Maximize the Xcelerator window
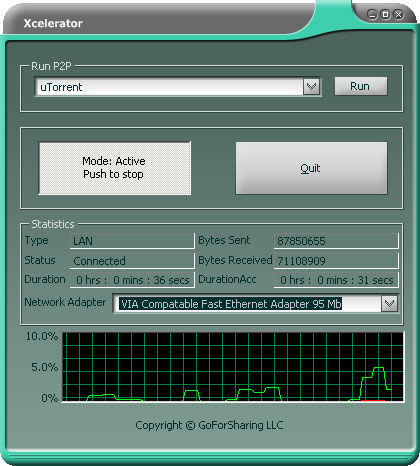 (385, 14)
